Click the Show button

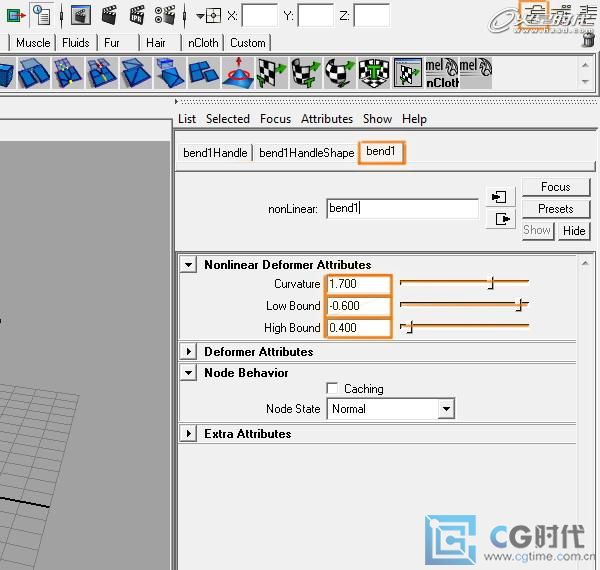pos(537,230)
